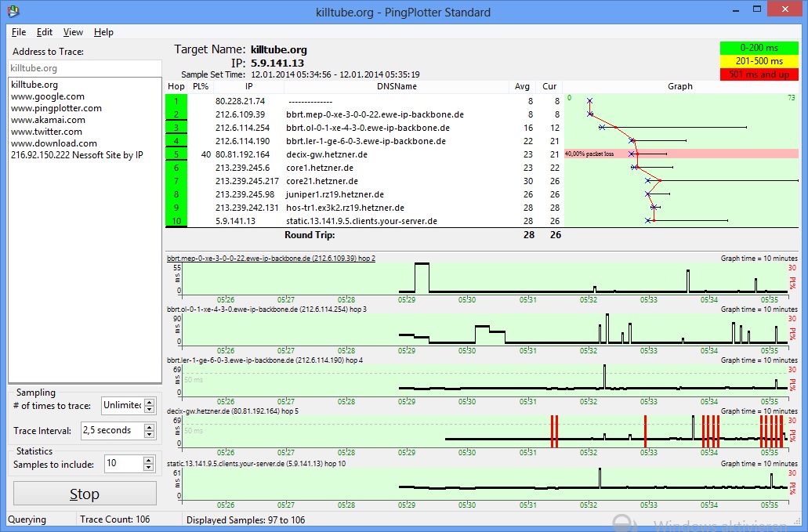Select hop 9 green cell

(x=176, y=208)
